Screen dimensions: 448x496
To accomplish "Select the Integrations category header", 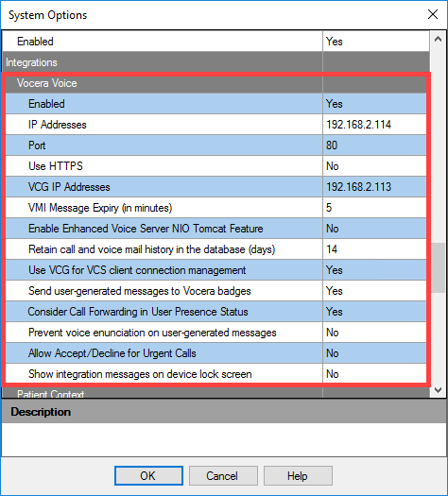I will (x=31, y=62).
